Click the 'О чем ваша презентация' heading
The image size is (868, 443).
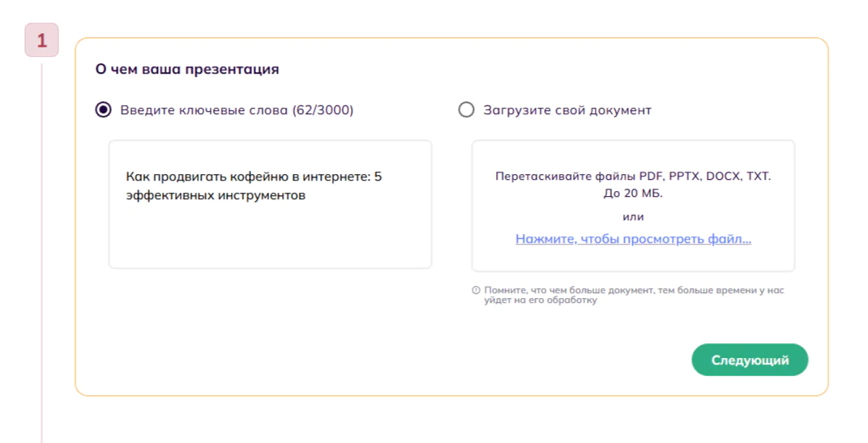coord(187,70)
